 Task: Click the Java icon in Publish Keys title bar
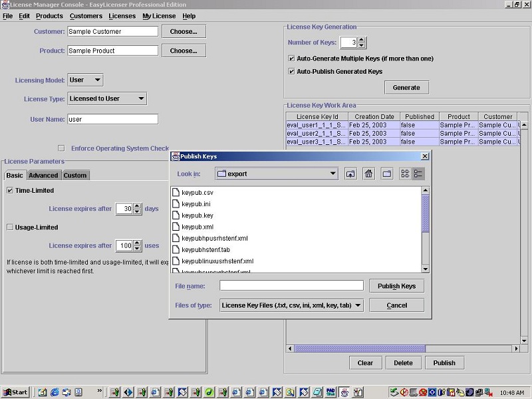click(176, 156)
